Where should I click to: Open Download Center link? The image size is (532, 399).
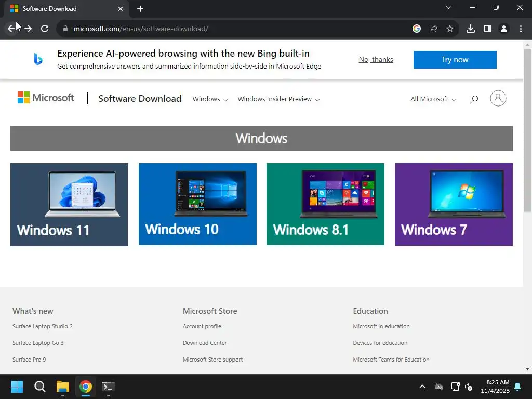[205, 343]
